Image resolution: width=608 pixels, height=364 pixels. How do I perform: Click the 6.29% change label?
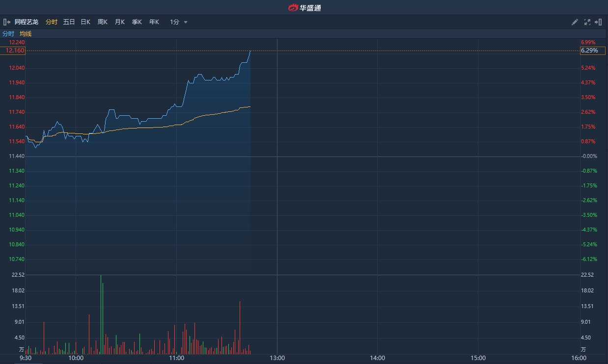coord(589,51)
